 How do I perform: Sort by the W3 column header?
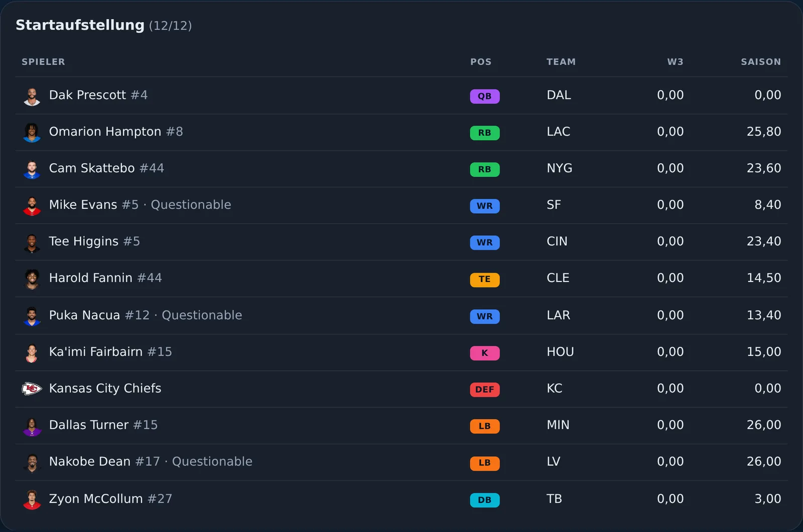coord(675,62)
